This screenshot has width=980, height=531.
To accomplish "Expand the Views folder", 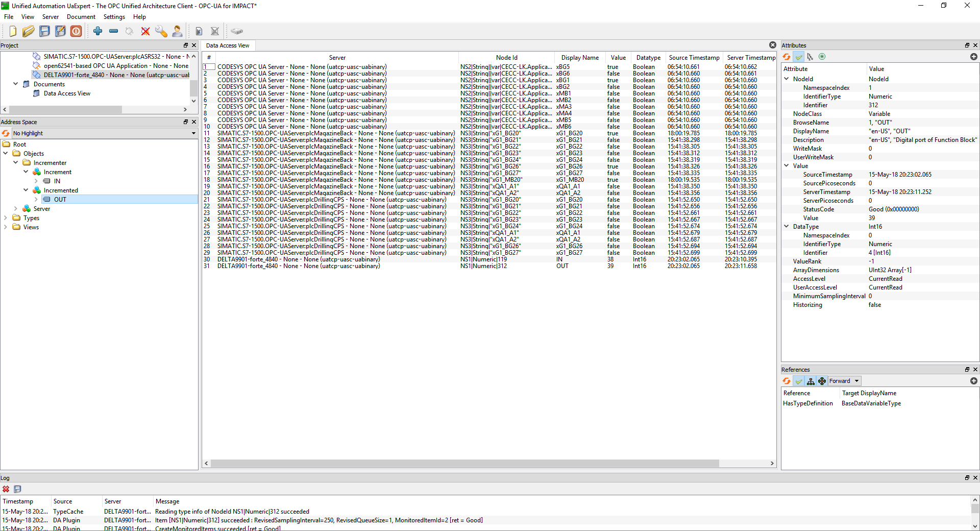I will tap(6, 227).
